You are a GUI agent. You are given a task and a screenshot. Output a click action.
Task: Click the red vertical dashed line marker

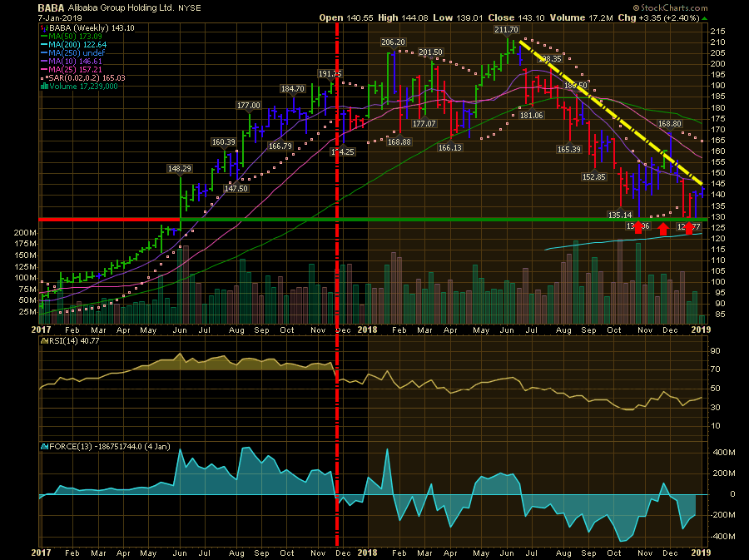(x=337, y=250)
